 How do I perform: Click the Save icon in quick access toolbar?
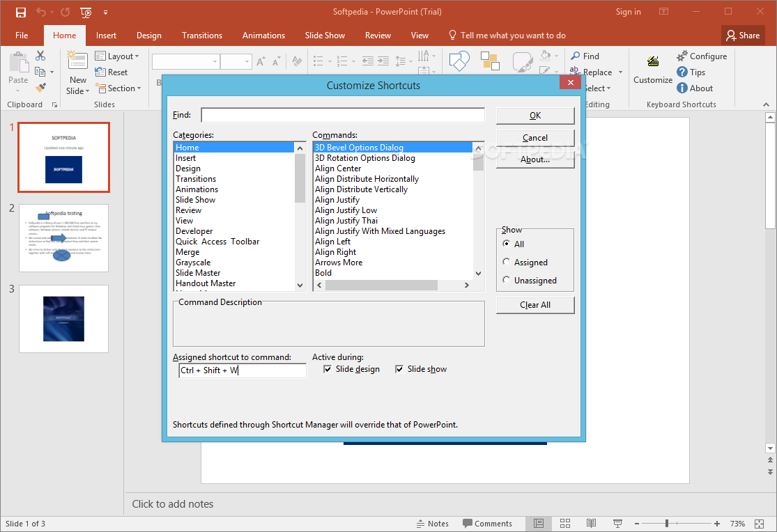coord(21,12)
